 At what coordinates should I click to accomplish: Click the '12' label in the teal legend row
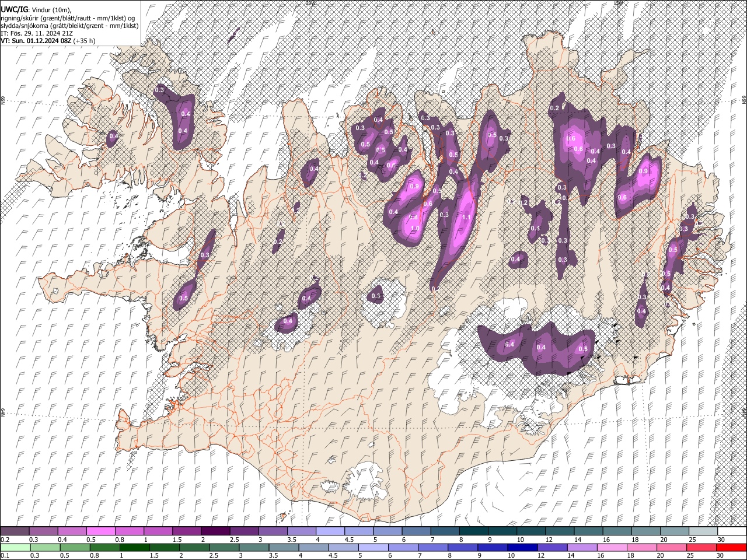548,540
